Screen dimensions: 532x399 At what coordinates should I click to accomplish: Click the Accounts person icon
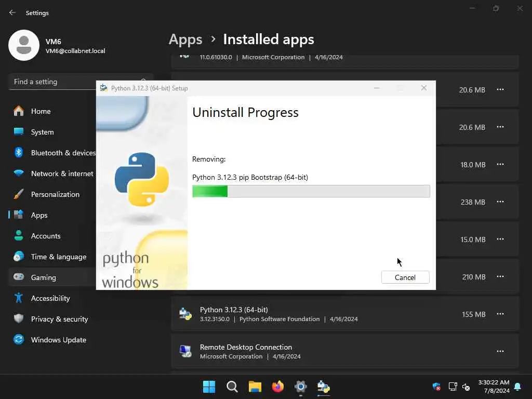click(x=19, y=235)
